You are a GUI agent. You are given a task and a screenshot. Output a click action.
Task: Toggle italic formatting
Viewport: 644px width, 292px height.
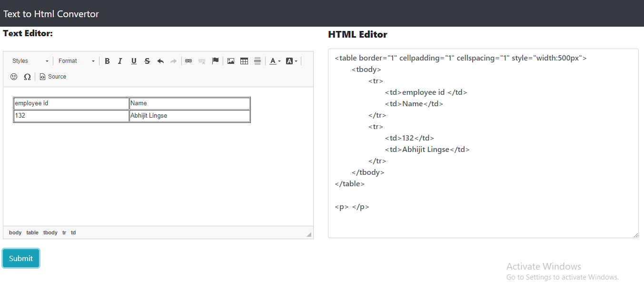pos(120,61)
